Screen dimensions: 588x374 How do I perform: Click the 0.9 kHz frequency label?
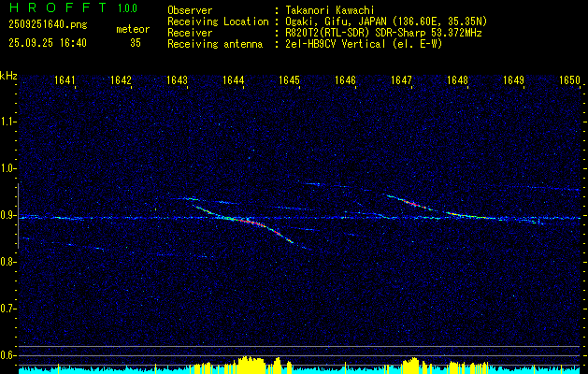[x=7, y=215]
